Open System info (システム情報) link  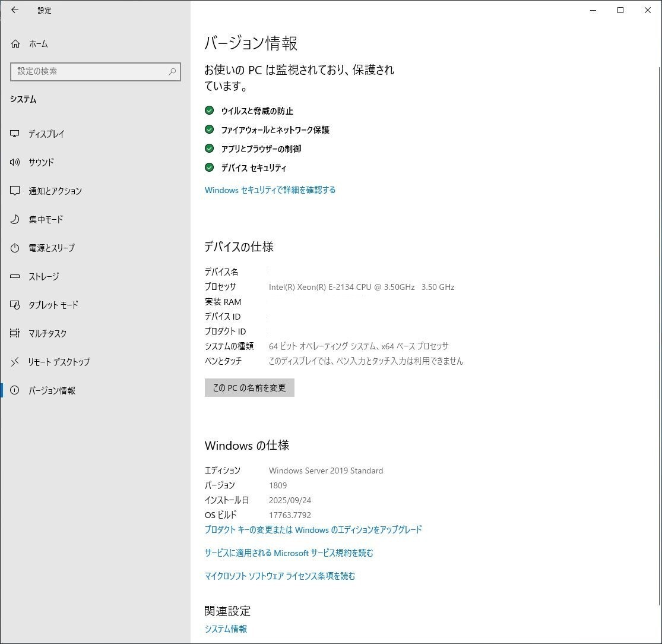pos(226,629)
